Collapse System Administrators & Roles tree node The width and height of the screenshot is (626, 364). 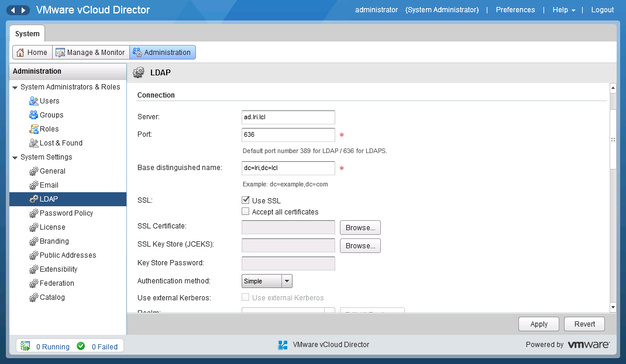[15, 87]
